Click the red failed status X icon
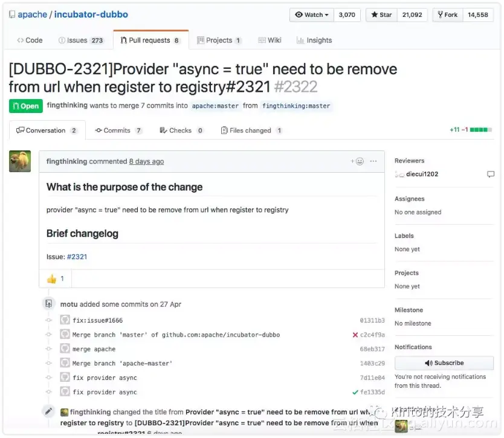504x438 pixels. point(355,335)
